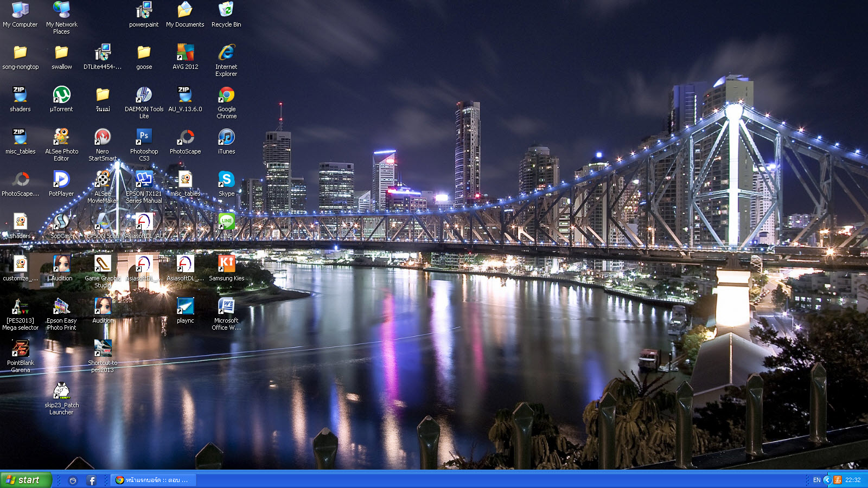Image resolution: width=868 pixels, height=488 pixels.
Task: Open the Google Chrome desktop shortcut
Action: pos(226,95)
